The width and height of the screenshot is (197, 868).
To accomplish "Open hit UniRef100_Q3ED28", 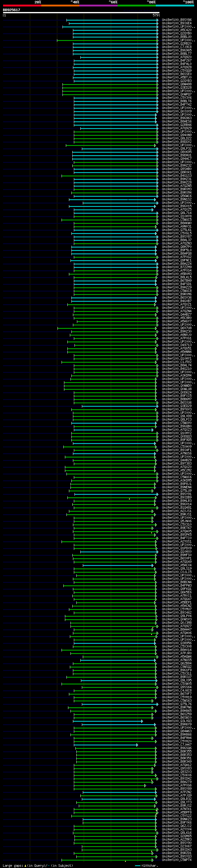I will [176, 88].
